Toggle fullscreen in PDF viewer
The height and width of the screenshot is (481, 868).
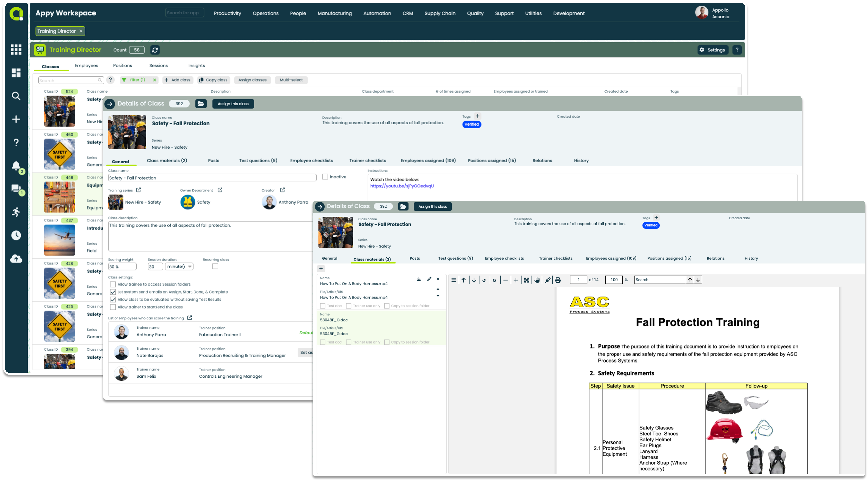pos(527,280)
